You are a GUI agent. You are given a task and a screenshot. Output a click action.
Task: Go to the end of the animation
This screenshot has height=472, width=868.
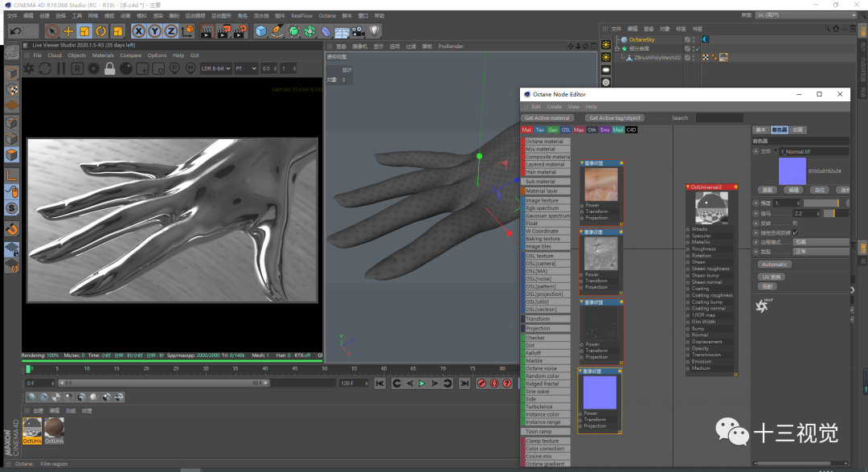click(x=465, y=384)
